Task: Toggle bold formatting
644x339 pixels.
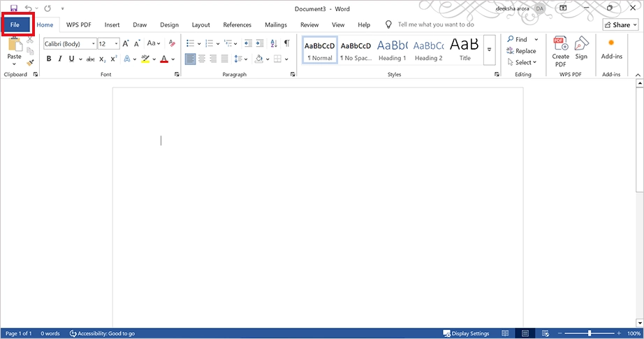Action: click(x=49, y=59)
